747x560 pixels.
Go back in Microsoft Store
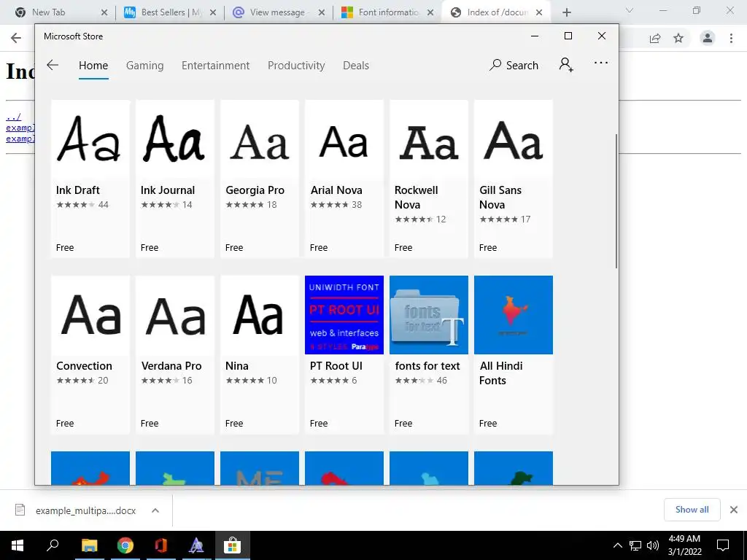click(x=53, y=65)
